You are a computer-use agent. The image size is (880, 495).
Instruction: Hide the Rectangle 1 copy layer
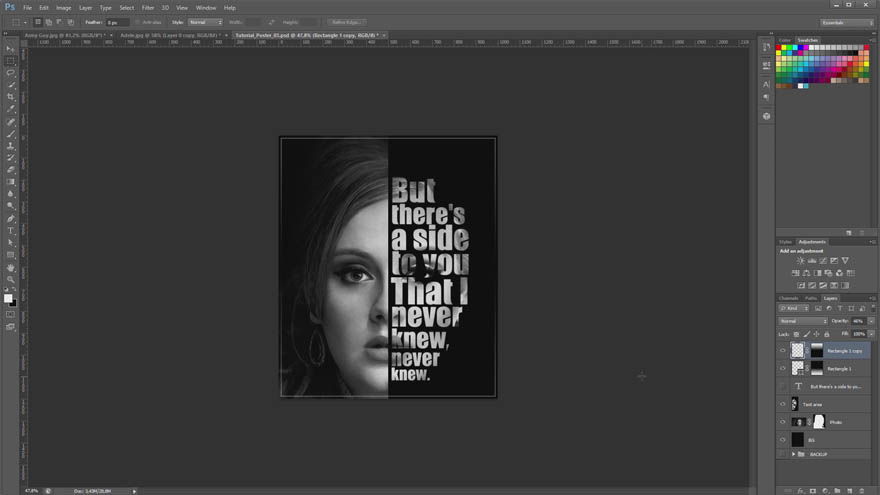(x=783, y=351)
